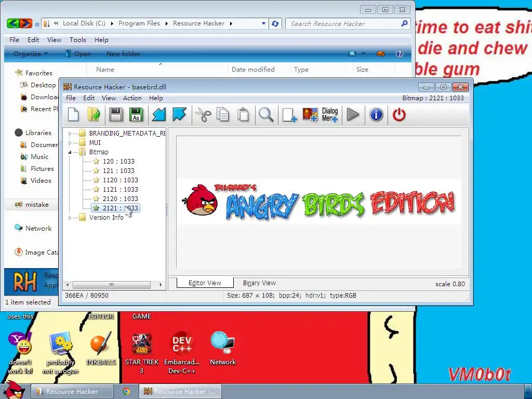Open Chrome from the taskbar
Viewport: 532px width, 399px height.
pos(126,392)
